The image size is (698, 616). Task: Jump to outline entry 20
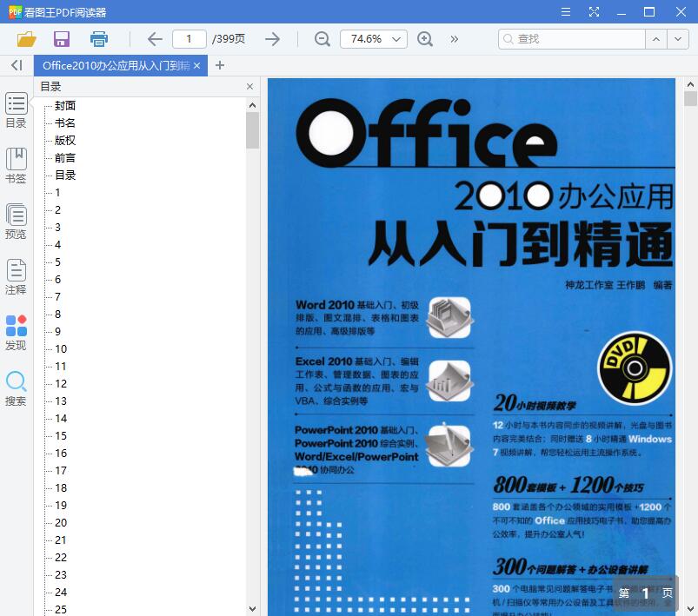pos(61,522)
